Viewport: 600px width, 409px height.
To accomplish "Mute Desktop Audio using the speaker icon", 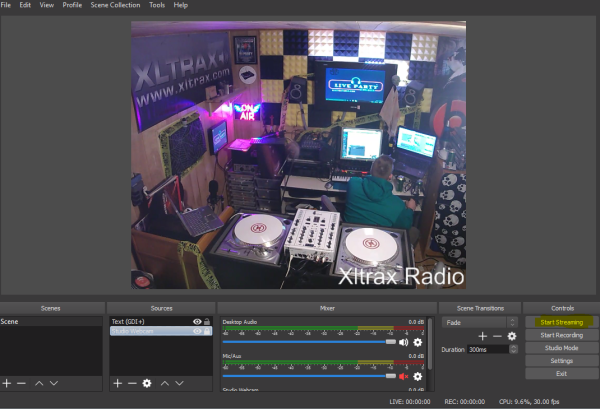I will pyautogui.click(x=403, y=342).
